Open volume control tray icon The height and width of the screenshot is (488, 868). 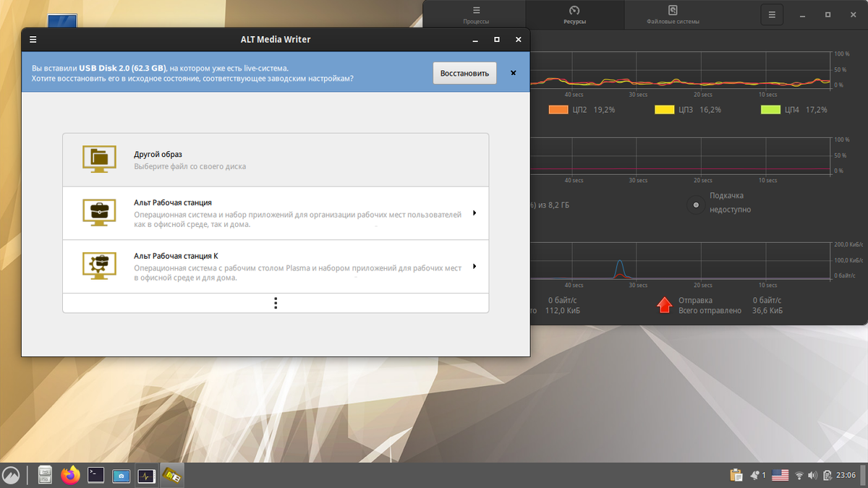point(813,476)
